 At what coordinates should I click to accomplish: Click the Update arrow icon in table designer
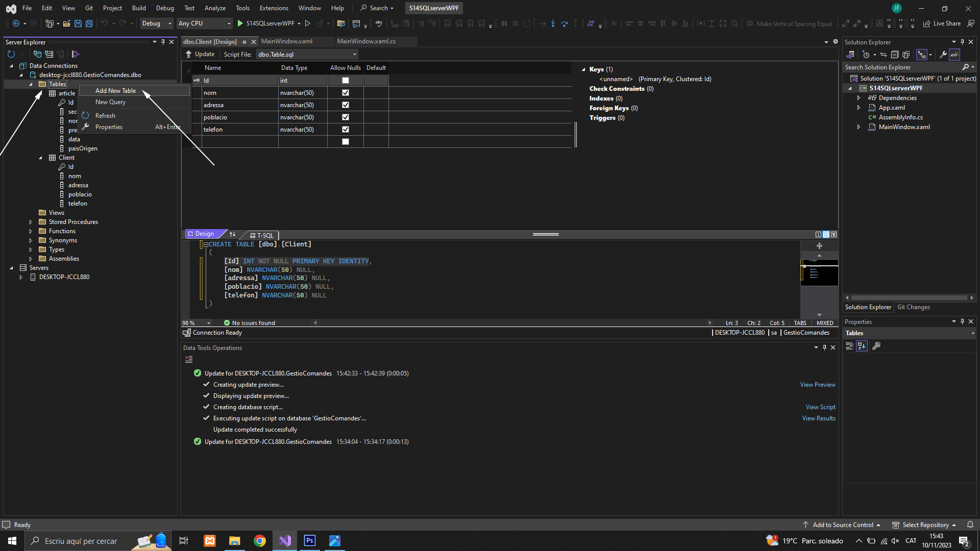(189, 54)
